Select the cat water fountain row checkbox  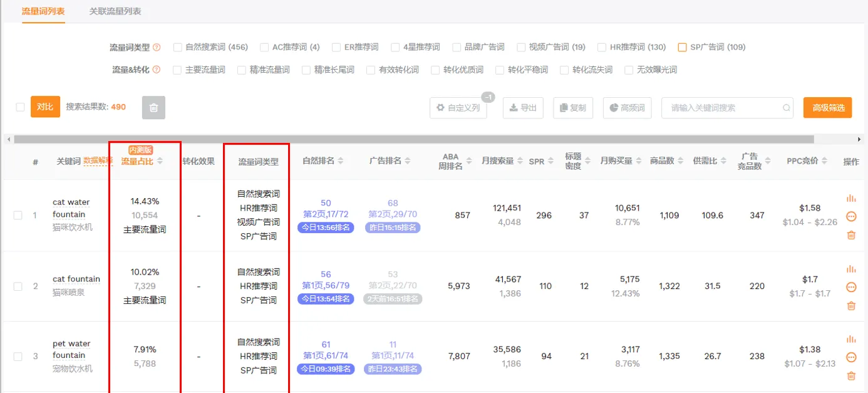pos(18,216)
